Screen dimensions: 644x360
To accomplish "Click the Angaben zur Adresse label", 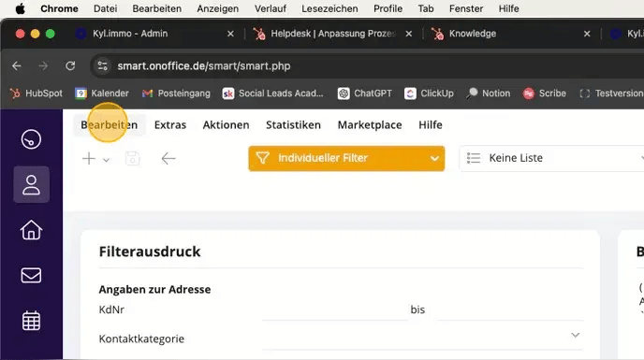I will pyautogui.click(x=154, y=289).
